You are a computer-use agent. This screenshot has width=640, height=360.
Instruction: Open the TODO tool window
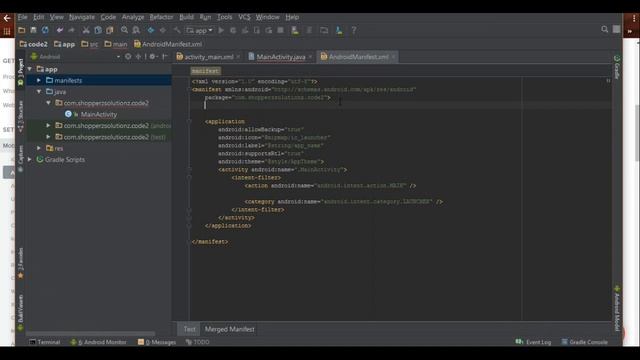pyautogui.click(x=198, y=342)
